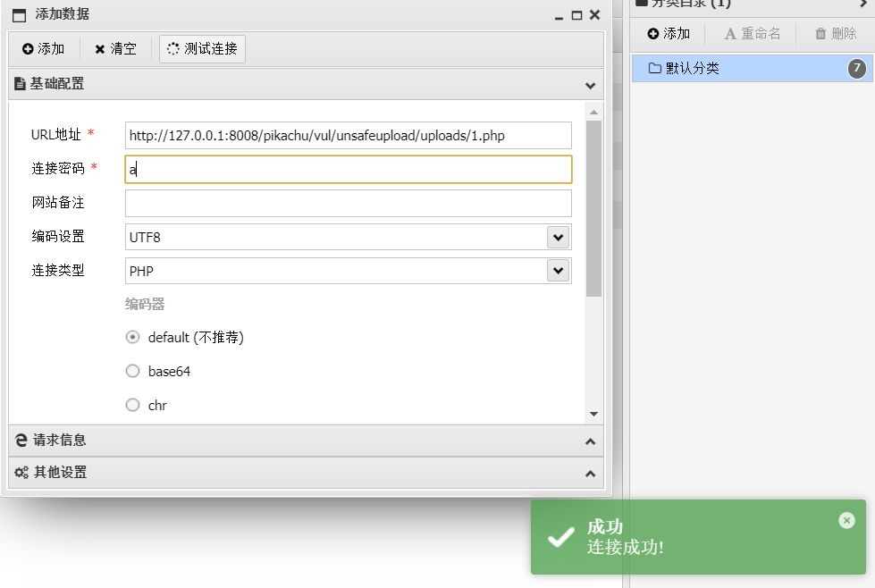Click the 测试连接 test connection button

[202, 49]
